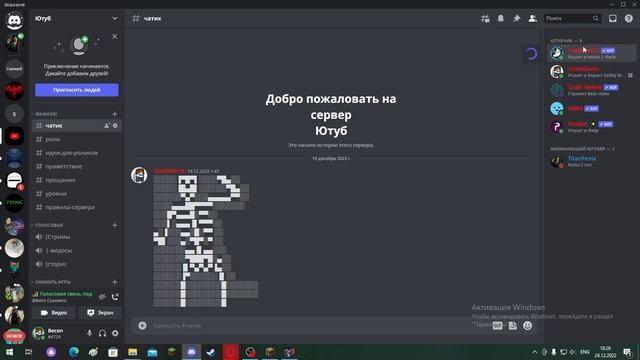This screenshot has width=640, height=360.
Task: Select the red НОВОЕ badge server icon
Action: (x=14, y=336)
